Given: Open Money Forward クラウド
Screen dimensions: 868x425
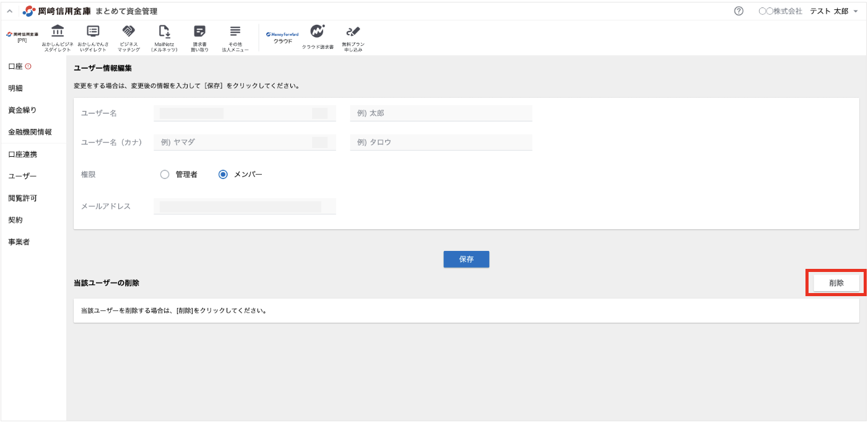Looking at the screenshot, I should (282, 37).
